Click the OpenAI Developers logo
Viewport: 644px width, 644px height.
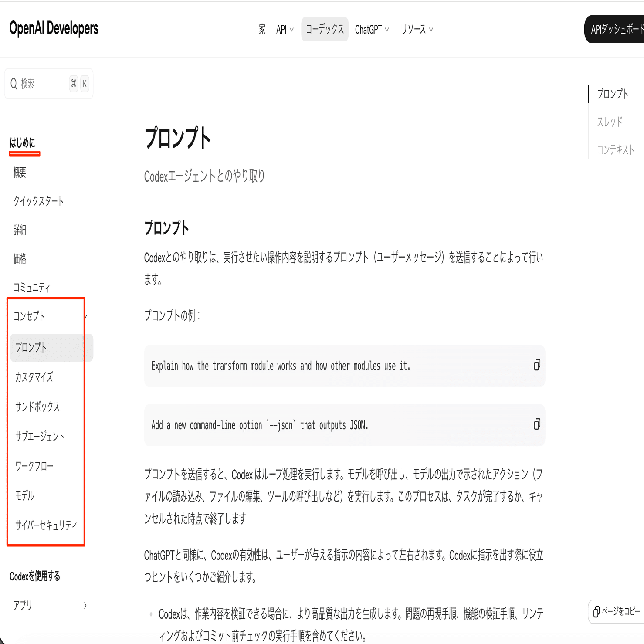pyautogui.click(x=54, y=28)
